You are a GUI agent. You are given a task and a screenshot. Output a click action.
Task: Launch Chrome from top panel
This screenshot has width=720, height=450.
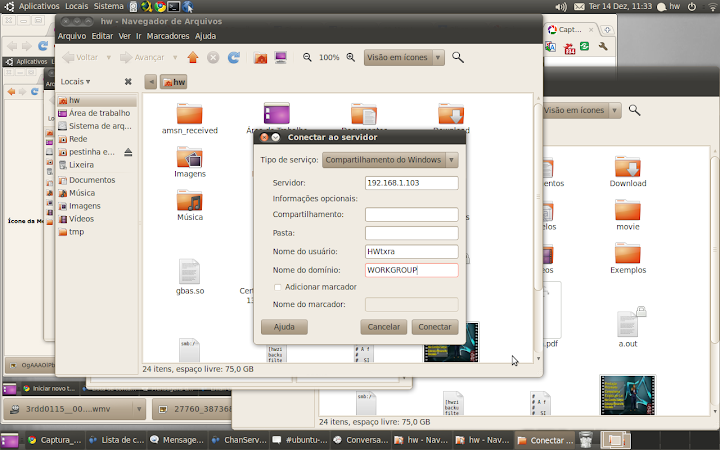pos(160,6)
